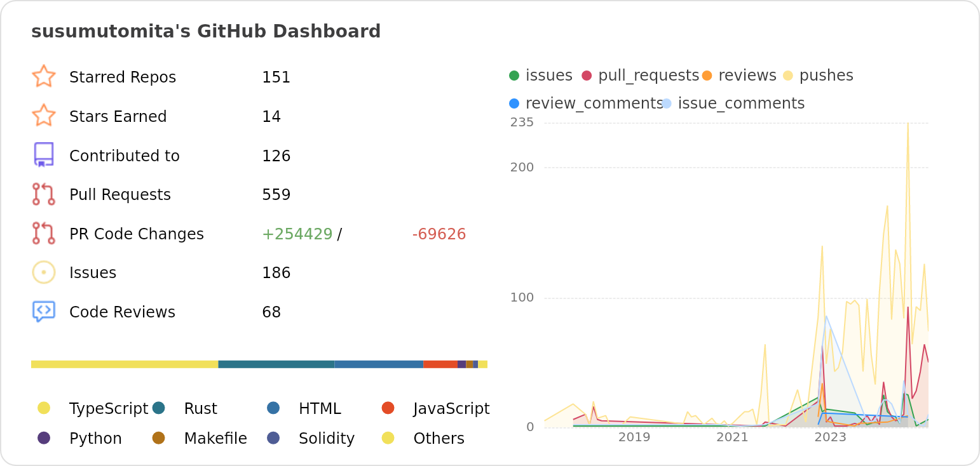Click the Code Reviews icon
The image size is (980, 466).
point(44,312)
